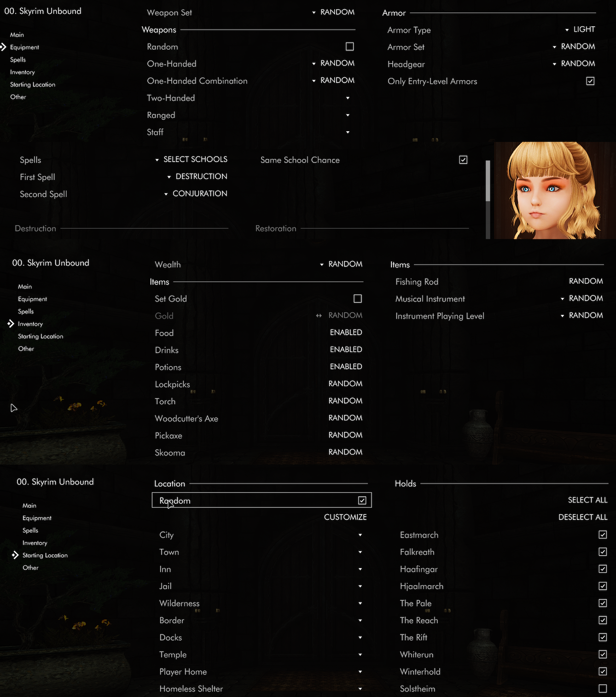Cycle the Fishing Rod RANDOM option
Screen dimensions: 616x697
(x=586, y=281)
